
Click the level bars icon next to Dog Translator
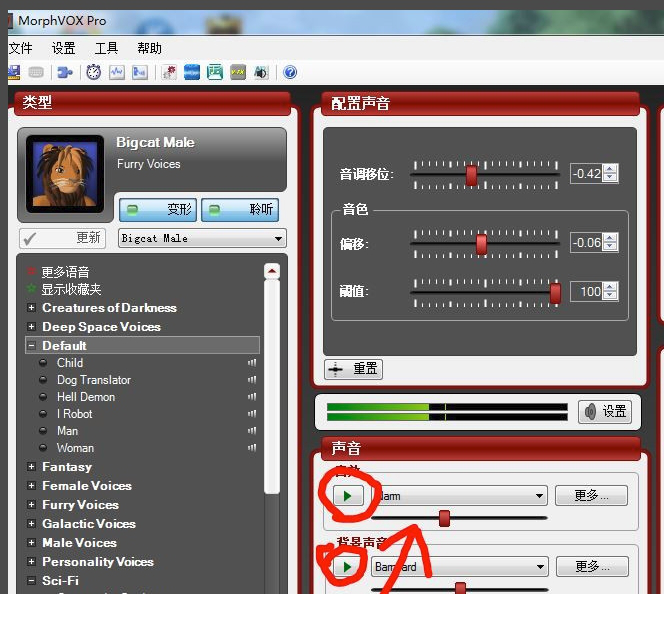(252, 380)
